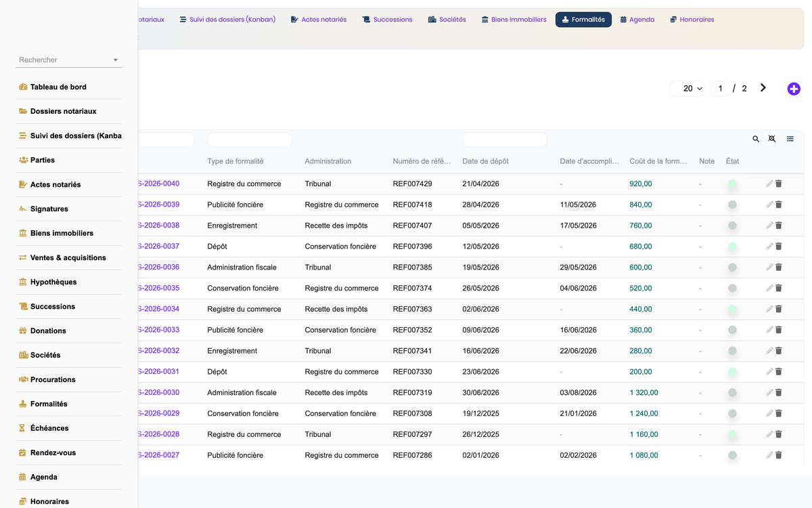Toggle the État indicator for REF007330
This screenshot has width=812, height=508.
pos(732,372)
